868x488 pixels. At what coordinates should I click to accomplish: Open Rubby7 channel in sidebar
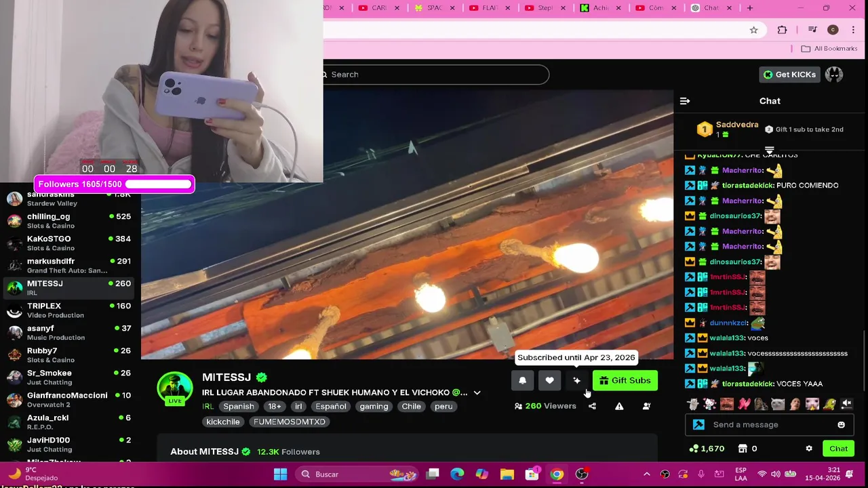click(x=68, y=355)
